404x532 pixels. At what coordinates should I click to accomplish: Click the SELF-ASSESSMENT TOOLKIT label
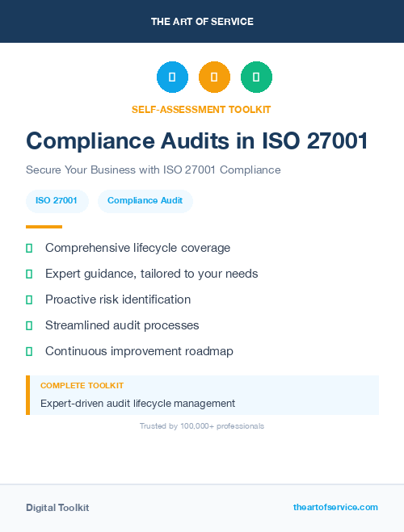pos(201,110)
